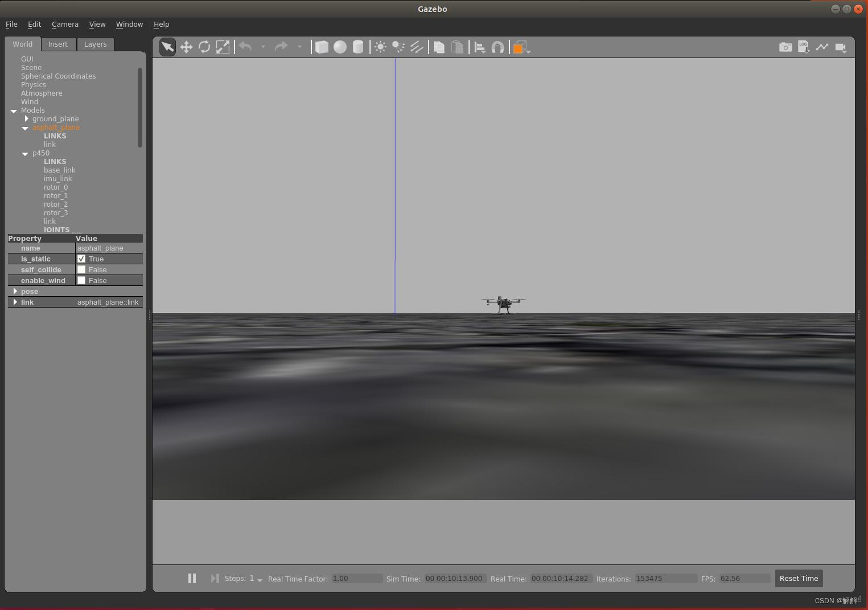Click the Real Time Factor field
The image size is (868, 610).
[357, 578]
